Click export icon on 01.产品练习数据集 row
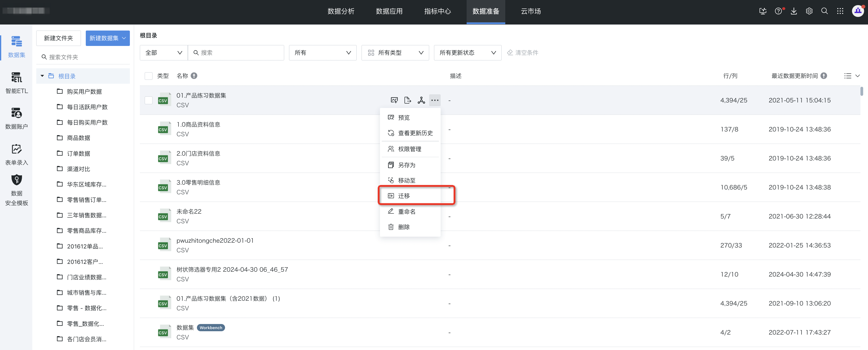Screen dimensions: 868x350 [408, 100]
